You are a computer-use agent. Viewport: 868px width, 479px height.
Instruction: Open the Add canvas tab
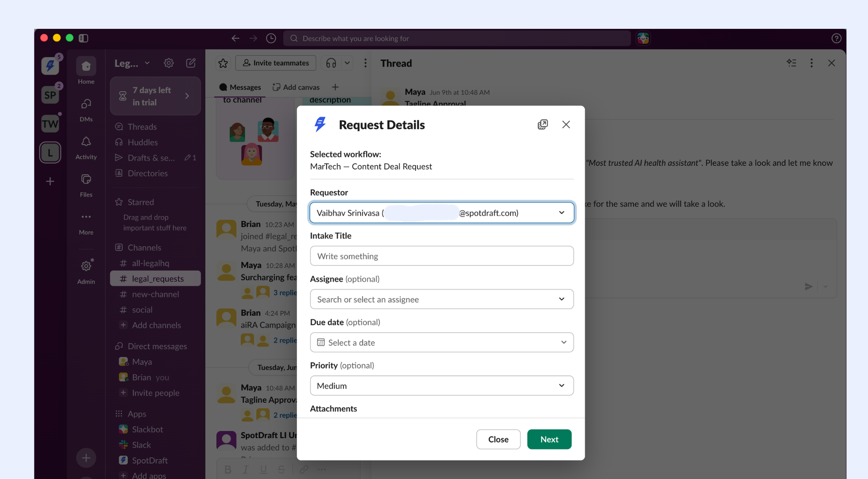(296, 87)
